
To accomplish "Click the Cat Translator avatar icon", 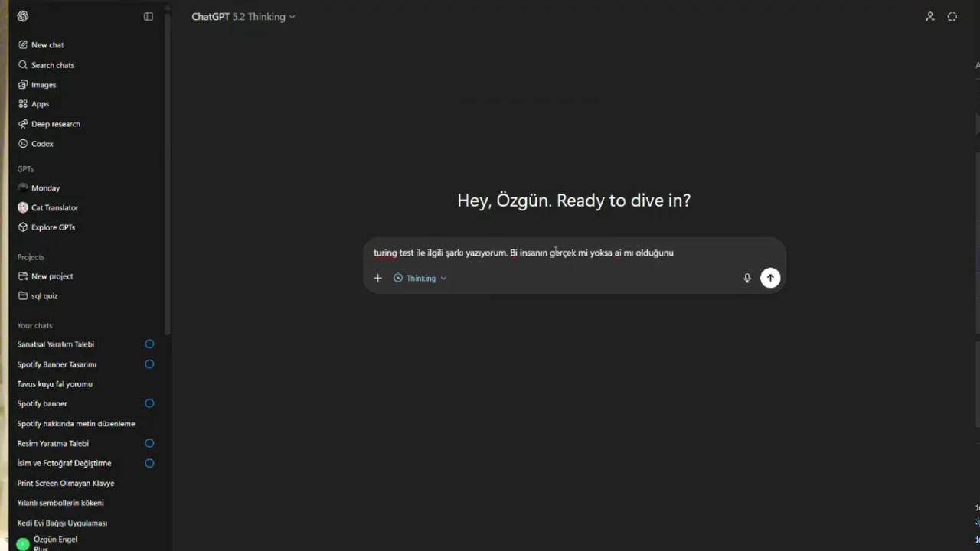I will pyautogui.click(x=23, y=207).
